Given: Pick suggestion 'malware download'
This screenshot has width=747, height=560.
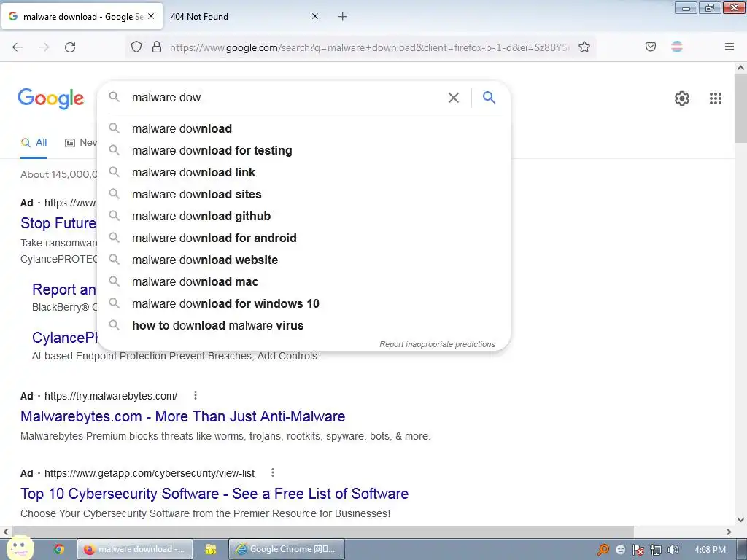Looking at the screenshot, I should (x=303, y=128).
